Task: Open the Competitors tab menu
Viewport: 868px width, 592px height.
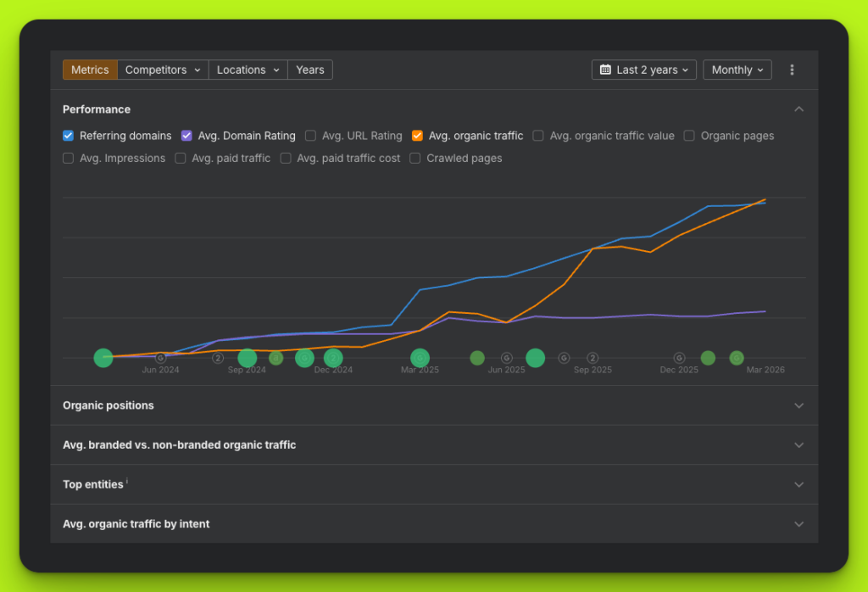Action: pyautogui.click(x=163, y=70)
